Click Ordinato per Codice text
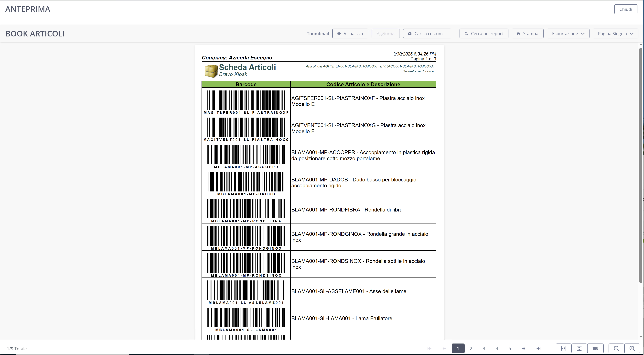644x355 pixels. [x=418, y=71]
